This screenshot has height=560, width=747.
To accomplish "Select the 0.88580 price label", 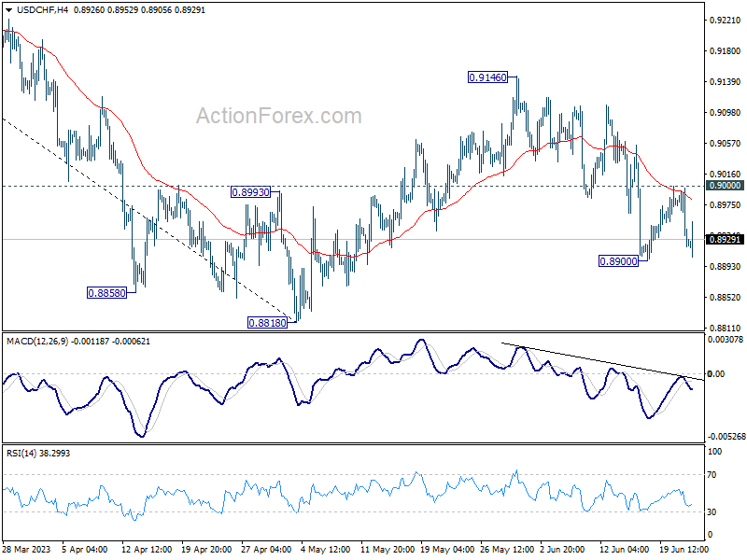I will (107, 293).
